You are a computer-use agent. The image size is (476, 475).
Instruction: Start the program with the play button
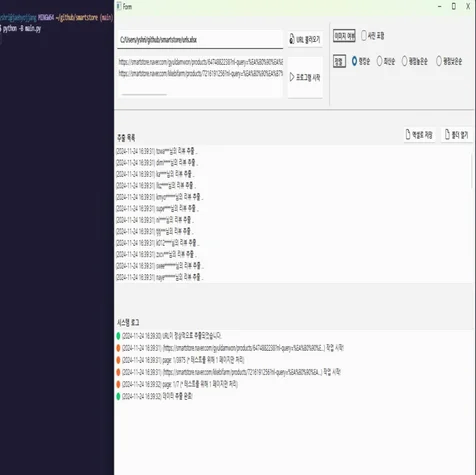(x=305, y=77)
